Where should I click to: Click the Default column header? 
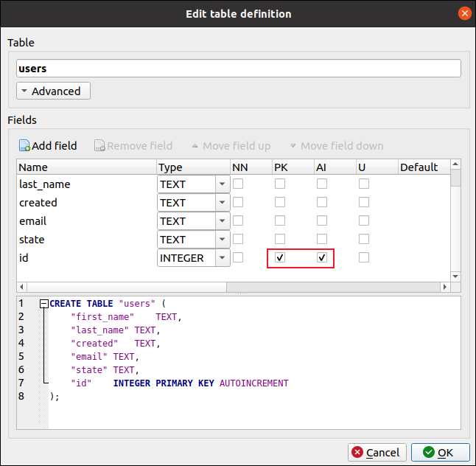[x=420, y=167]
